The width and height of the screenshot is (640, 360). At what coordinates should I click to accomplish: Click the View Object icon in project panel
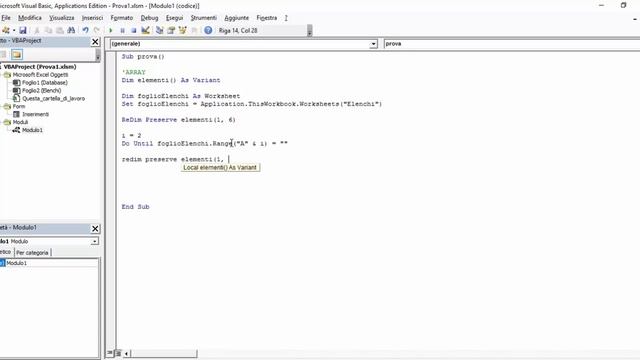pos(4,54)
